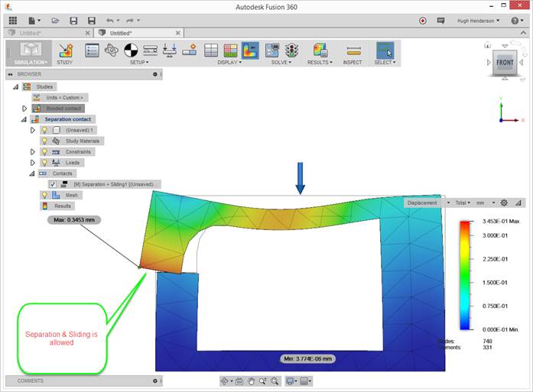The width and height of the screenshot is (533, 392).
Task: Open the SOLVE menu
Action: [281, 63]
